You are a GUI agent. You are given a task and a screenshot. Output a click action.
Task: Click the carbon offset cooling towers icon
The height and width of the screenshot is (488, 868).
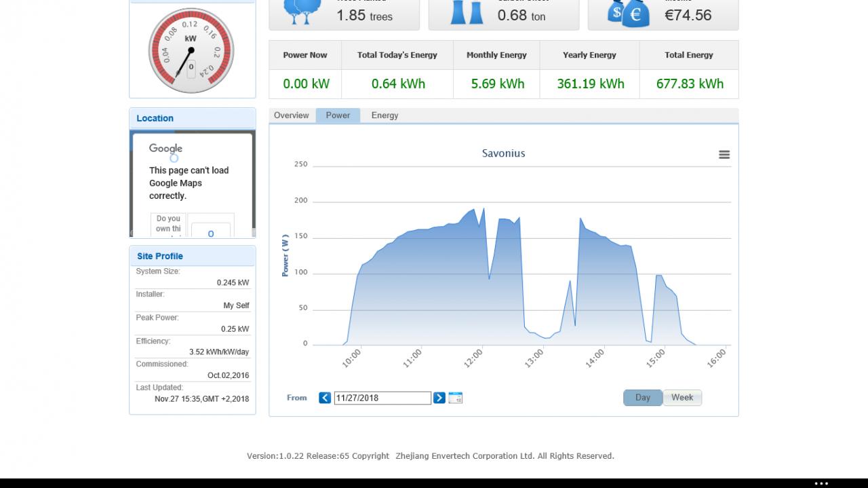pos(467,12)
